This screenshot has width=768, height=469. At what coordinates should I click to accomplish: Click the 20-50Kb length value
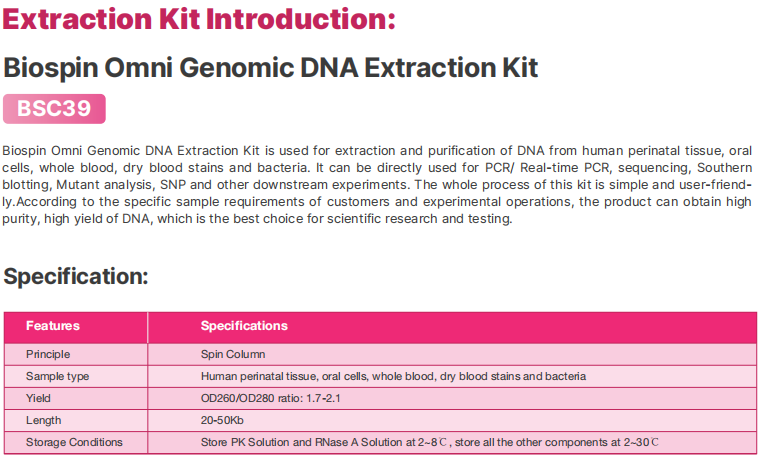click(x=225, y=420)
